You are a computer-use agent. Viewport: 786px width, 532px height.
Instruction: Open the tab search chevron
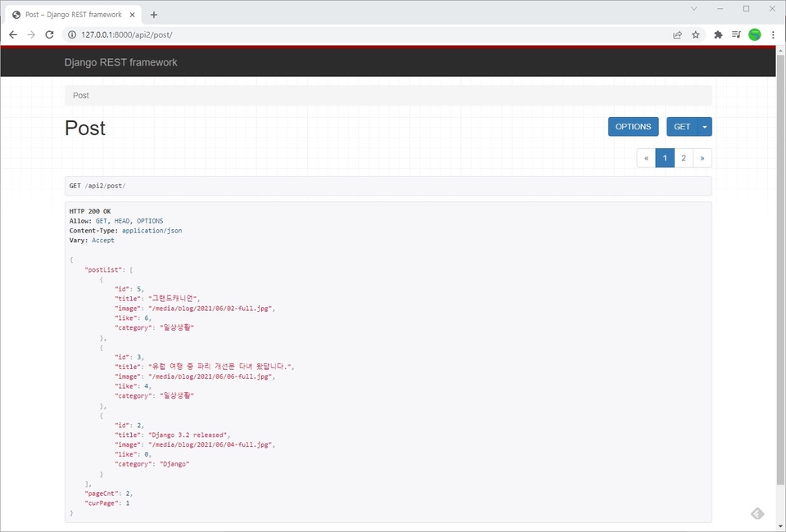pyautogui.click(x=693, y=8)
